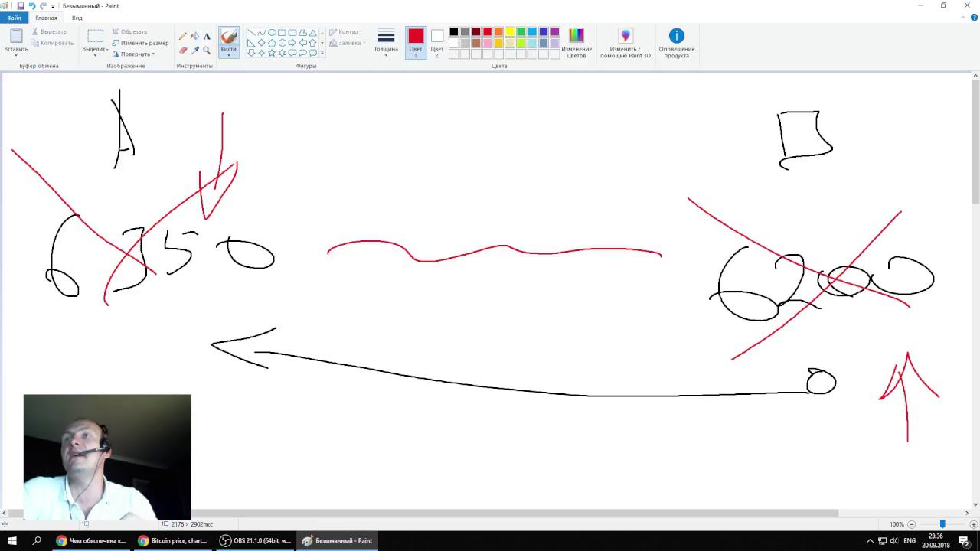This screenshot has height=551, width=980.
Task: Select the Magnifier tool
Action: 207,51
